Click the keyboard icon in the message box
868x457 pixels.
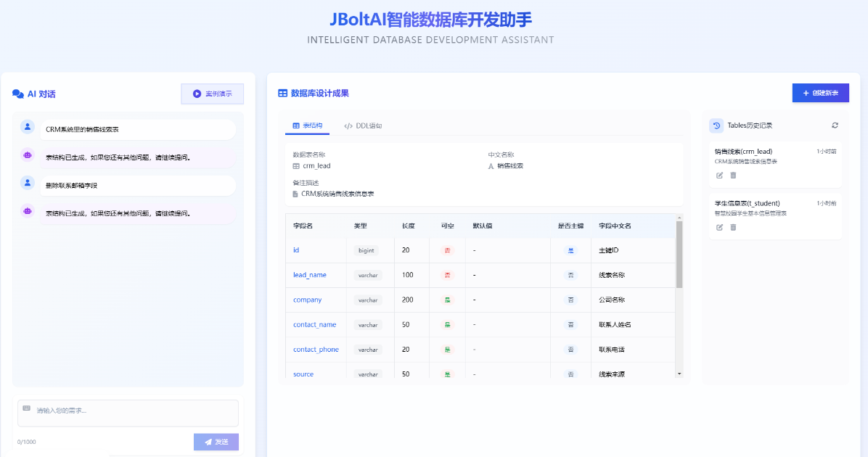coord(27,408)
